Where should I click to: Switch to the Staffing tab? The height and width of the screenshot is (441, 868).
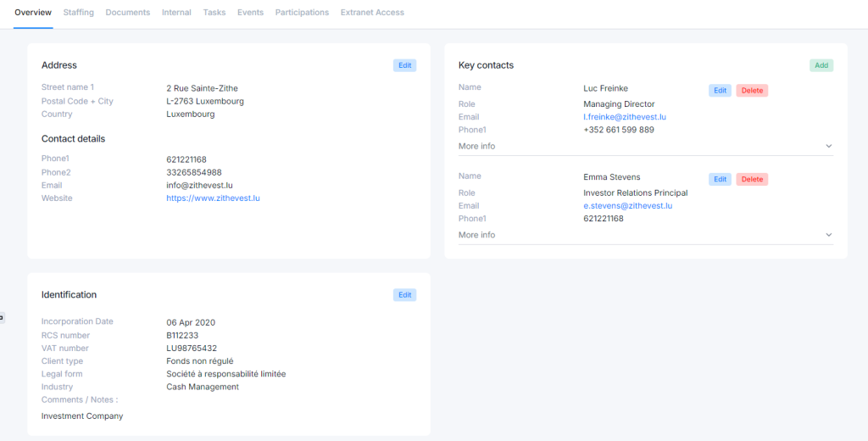(x=78, y=13)
